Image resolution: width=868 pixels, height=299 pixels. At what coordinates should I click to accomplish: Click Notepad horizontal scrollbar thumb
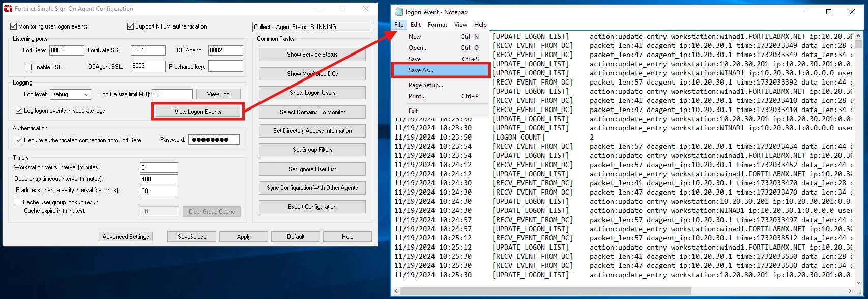point(546,291)
